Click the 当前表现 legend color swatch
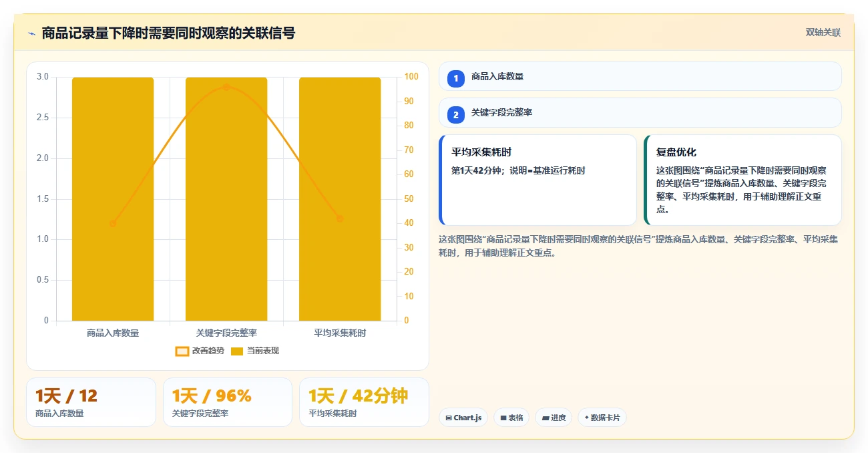This screenshot has height=453, width=868. point(237,351)
